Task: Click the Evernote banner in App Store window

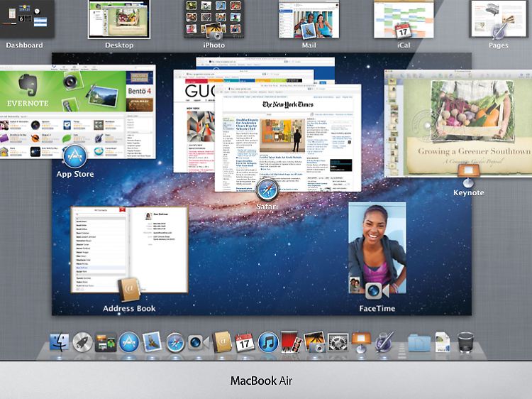Action: pyautogui.click(x=62, y=92)
